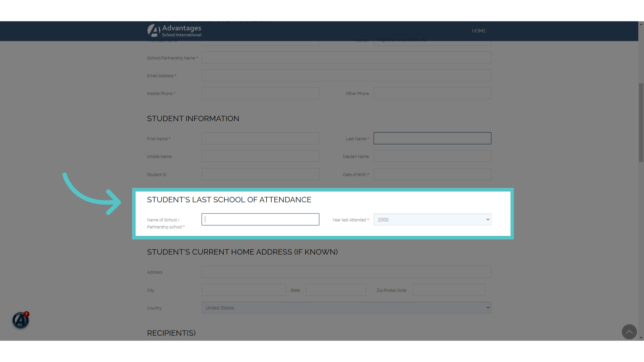Click the Zip/Postal Code input
Image resolution: width=644 pixels, height=362 pixels.
pyautogui.click(x=449, y=290)
